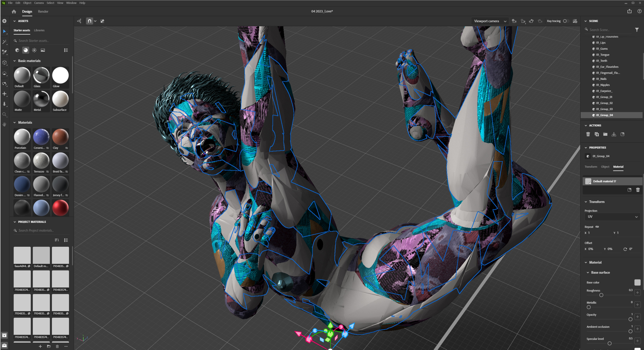Adjust the Roughness slider handle

[601, 295]
